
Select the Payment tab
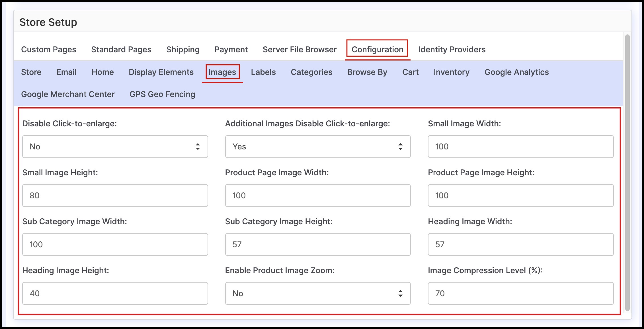tap(231, 50)
